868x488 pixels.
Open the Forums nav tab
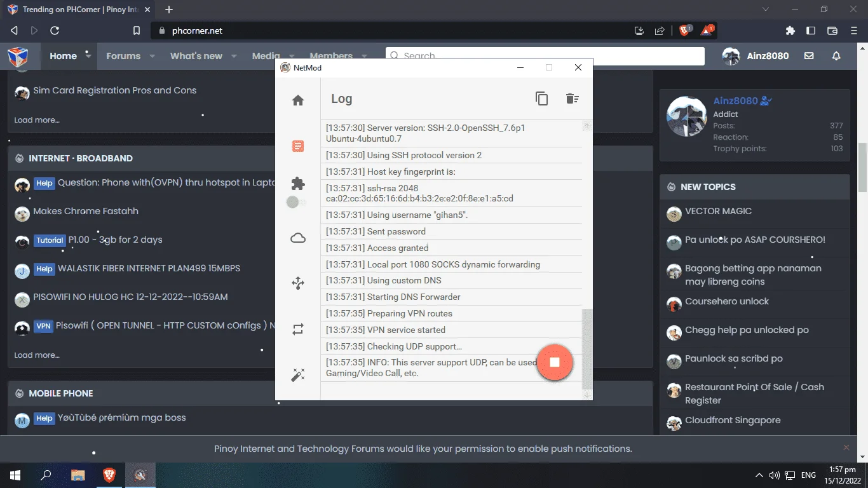coord(123,56)
